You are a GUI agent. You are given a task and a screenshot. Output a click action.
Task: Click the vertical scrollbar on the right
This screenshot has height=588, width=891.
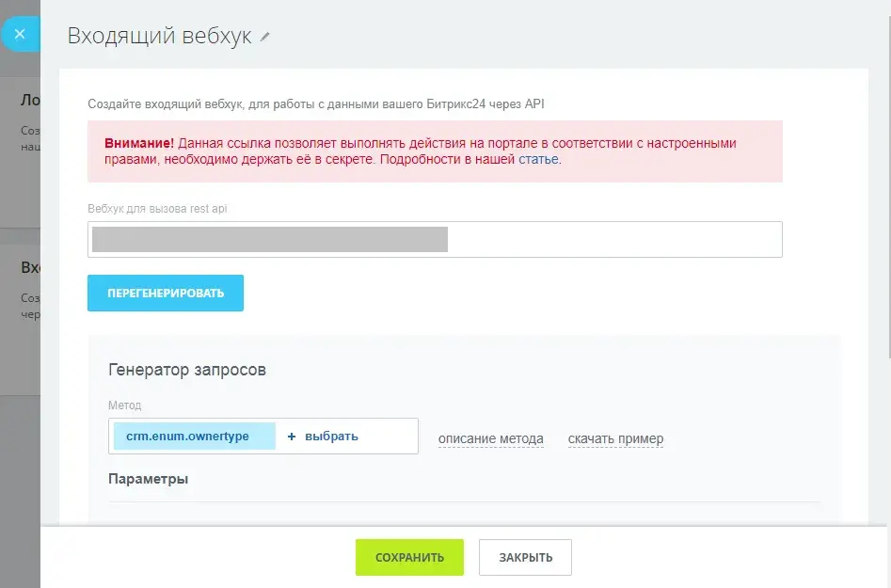[886, 188]
